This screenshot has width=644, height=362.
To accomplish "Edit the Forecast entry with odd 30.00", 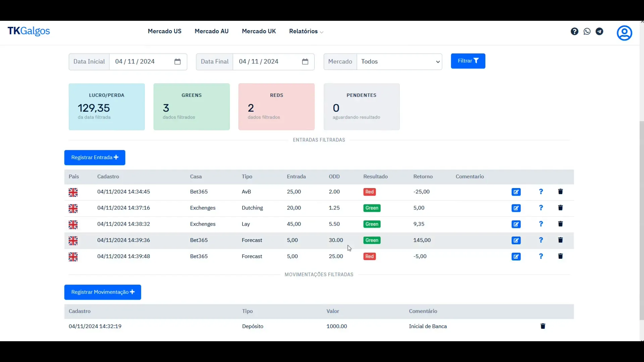I will [x=516, y=240].
